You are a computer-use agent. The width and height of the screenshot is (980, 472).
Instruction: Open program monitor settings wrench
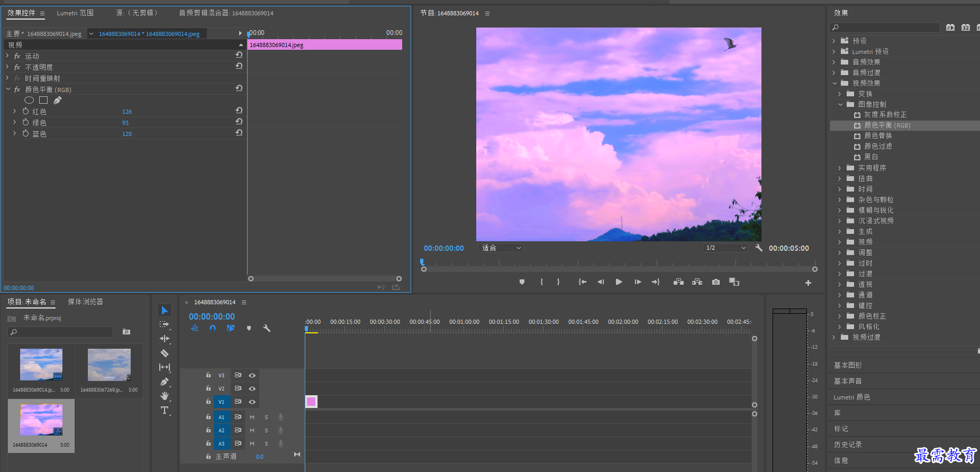click(759, 248)
